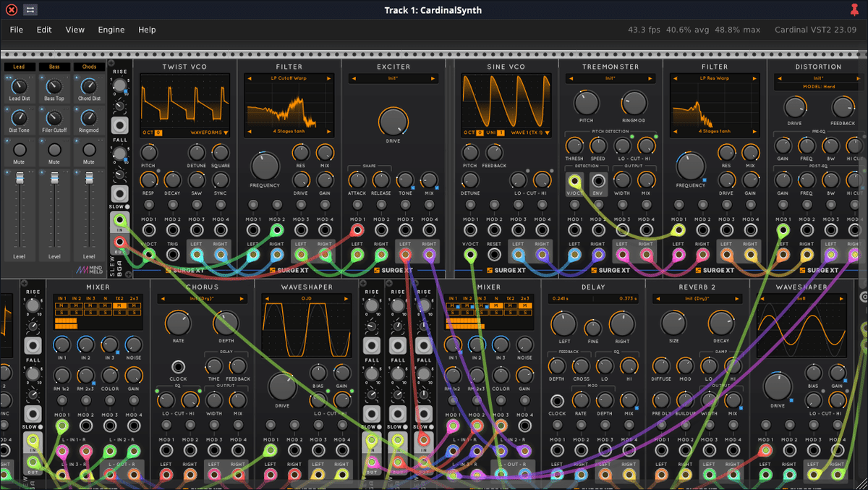This screenshot has height=490, width=868.
Task: Click the Distortion MOD 2 jack
Action: pos(807,230)
